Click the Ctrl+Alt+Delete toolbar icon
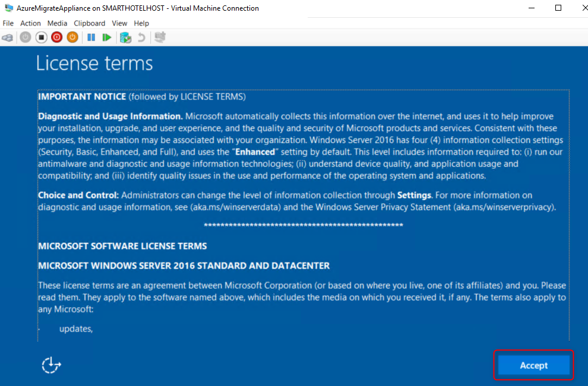This screenshot has height=386, width=588. (x=8, y=37)
